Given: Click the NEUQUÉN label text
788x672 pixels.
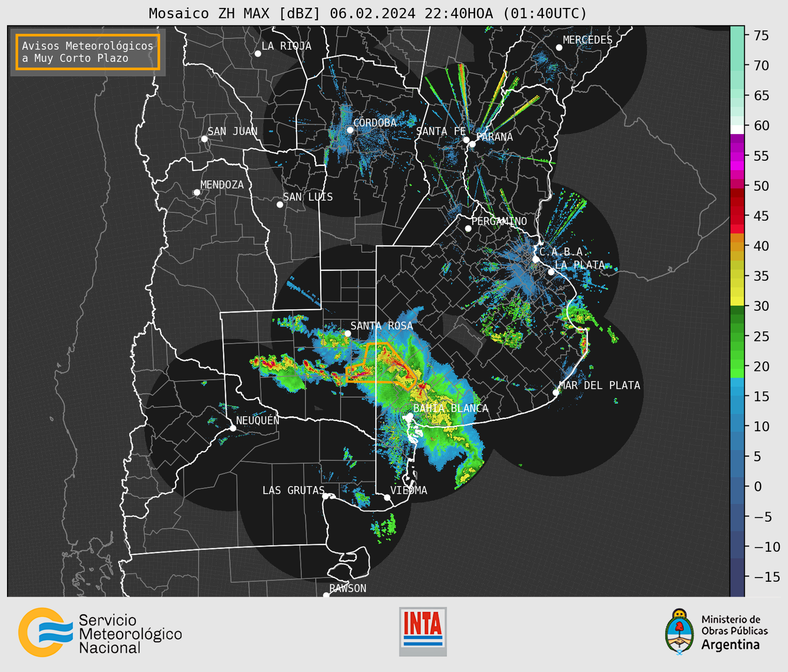Looking at the screenshot, I should [258, 420].
